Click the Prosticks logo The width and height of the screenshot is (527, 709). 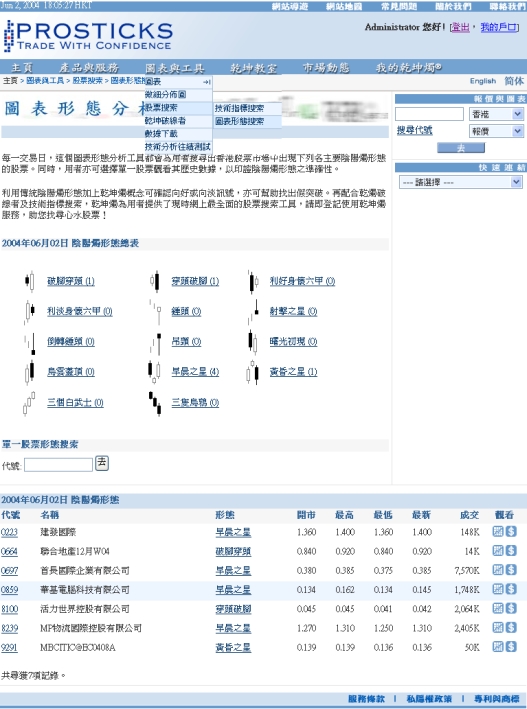(x=88, y=36)
